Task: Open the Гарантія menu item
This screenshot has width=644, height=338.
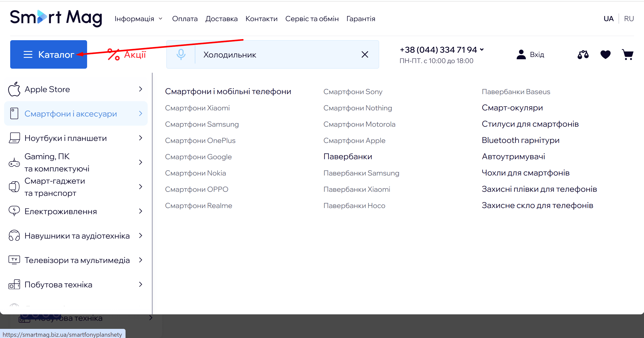Action: click(361, 19)
